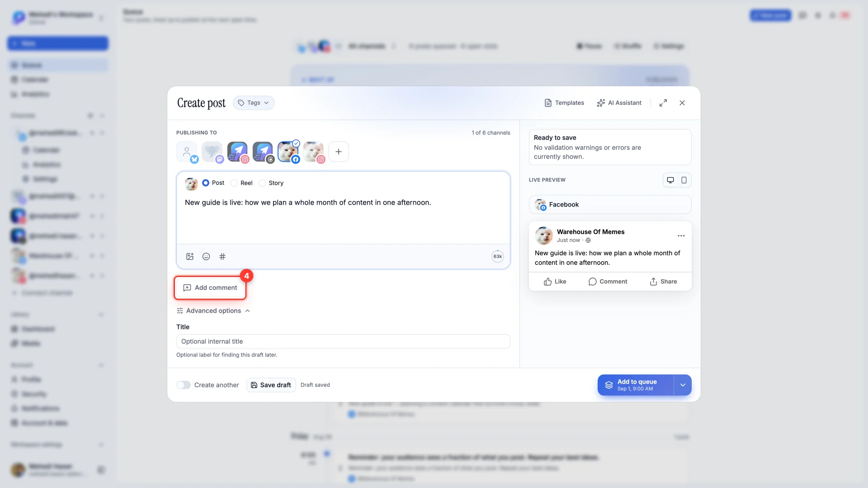Launch the AI Assistant
Image resolution: width=868 pixels, height=488 pixels.
[619, 103]
